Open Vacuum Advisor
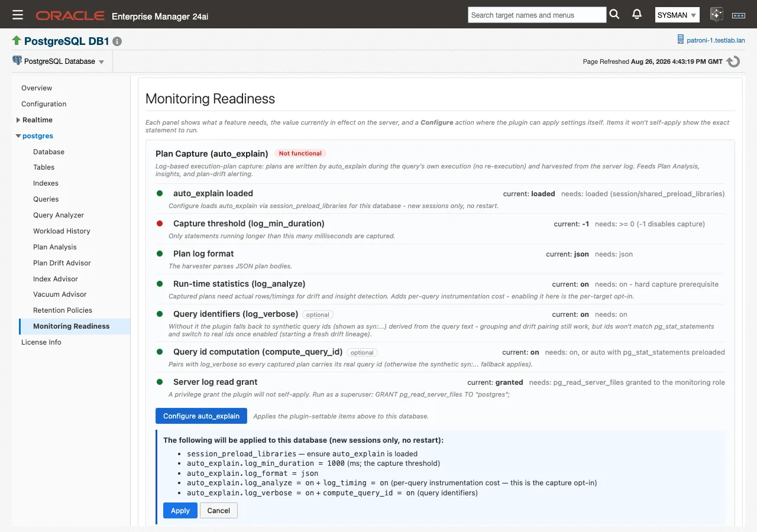The height and width of the screenshot is (532, 757). pyautogui.click(x=60, y=294)
